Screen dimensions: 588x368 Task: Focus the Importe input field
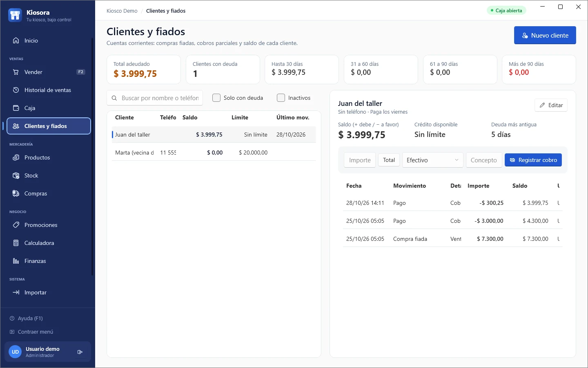click(x=360, y=160)
